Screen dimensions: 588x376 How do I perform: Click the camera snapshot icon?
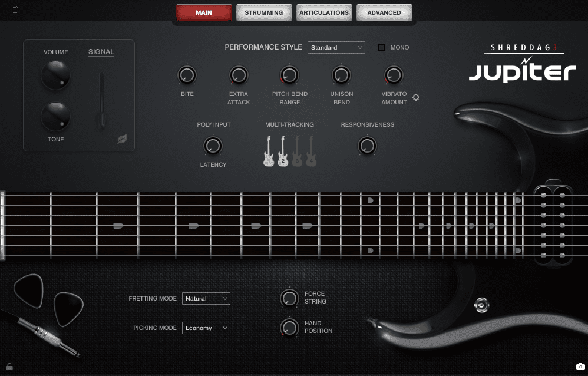click(580, 367)
